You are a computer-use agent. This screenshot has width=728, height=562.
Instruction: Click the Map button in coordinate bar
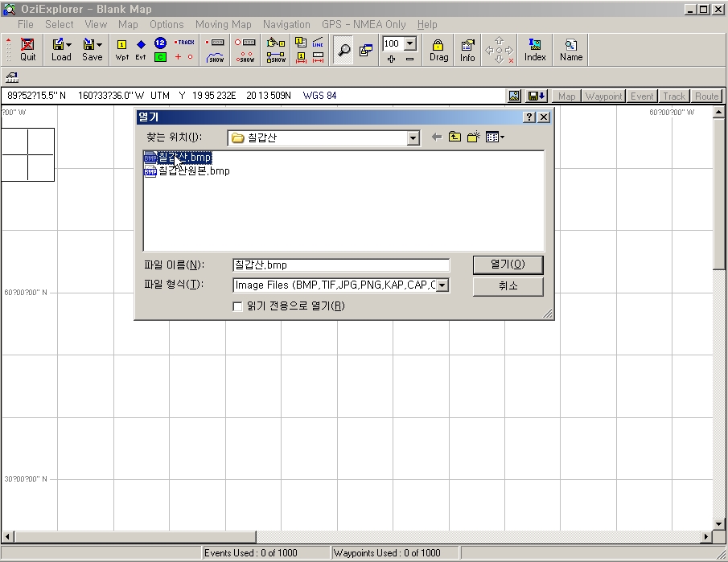(566, 96)
